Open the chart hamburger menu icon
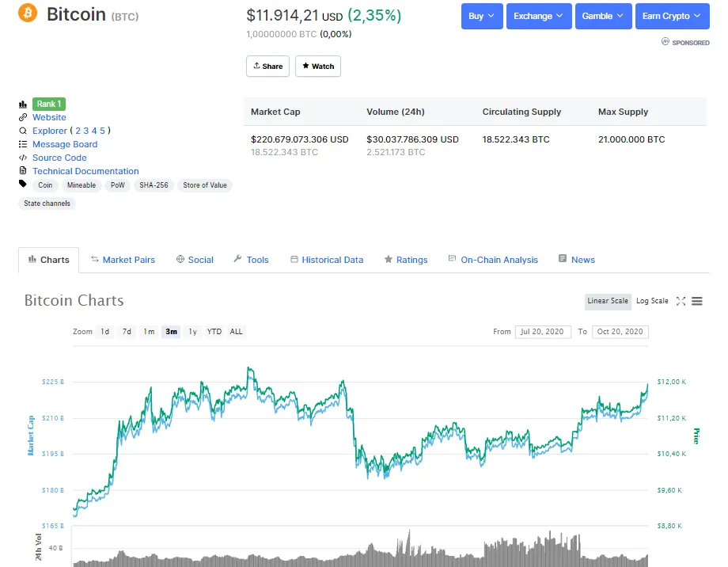Image resolution: width=728 pixels, height=567 pixels. tap(697, 301)
